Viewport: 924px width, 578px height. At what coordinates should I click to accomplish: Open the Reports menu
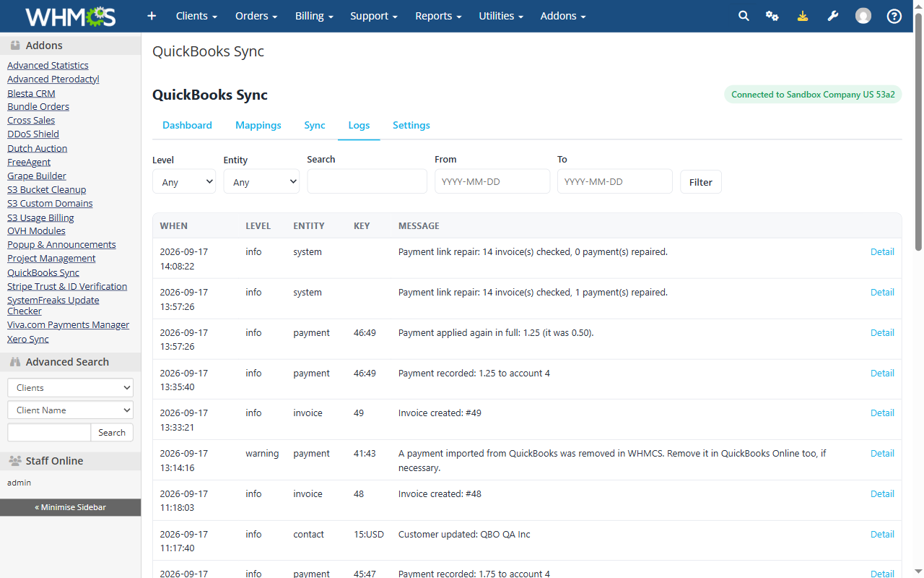click(x=438, y=16)
